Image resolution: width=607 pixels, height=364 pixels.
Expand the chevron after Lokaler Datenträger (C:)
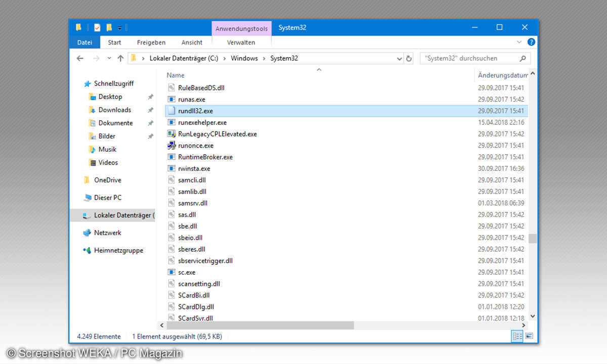click(225, 58)
